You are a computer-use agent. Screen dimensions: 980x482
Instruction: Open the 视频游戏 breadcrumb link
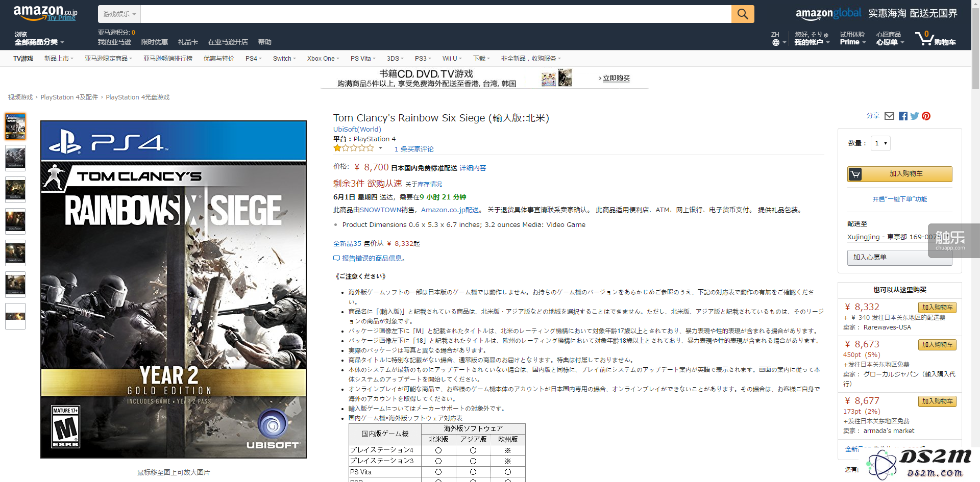pyautogui.click(x=20, y=97)
